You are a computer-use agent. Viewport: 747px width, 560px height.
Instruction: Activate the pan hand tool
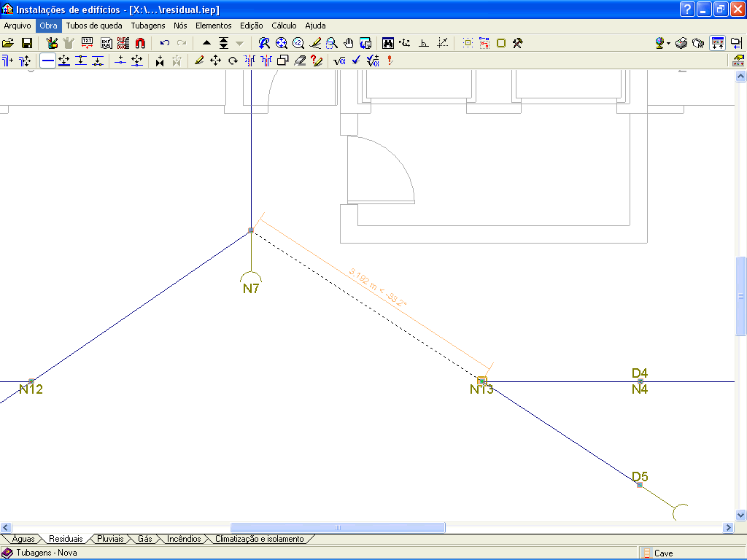[349, 43]
